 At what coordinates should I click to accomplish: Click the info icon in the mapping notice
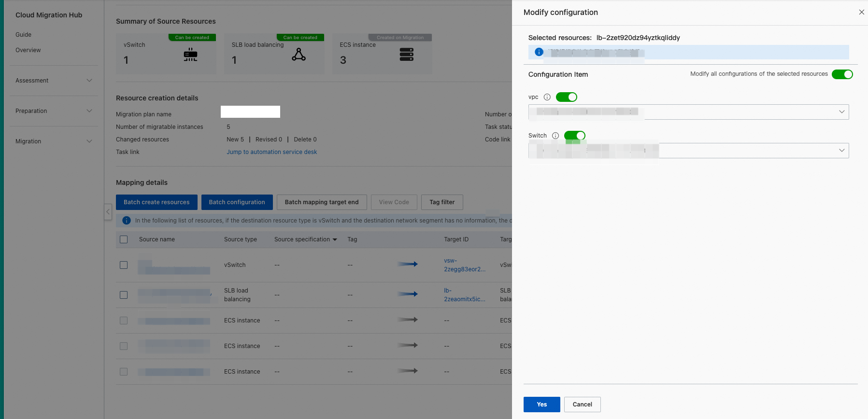(127, 221)
